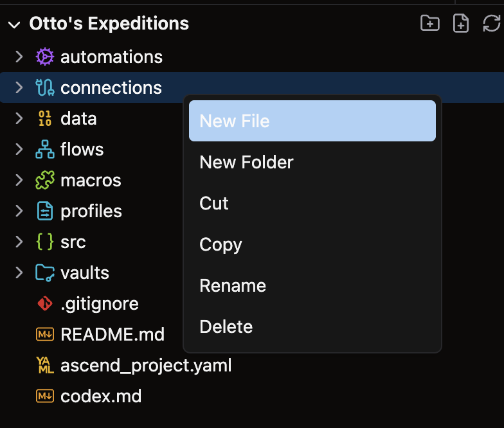
Task: Open the .gitignore file
Action: coord(99,303)
